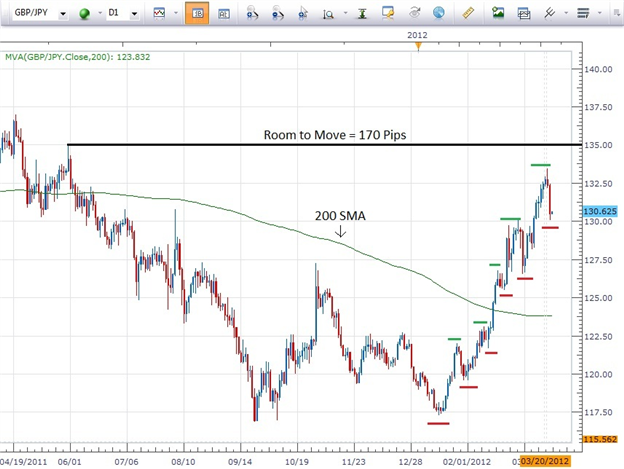Click the 137.50 price axis label

click(598, 107)
